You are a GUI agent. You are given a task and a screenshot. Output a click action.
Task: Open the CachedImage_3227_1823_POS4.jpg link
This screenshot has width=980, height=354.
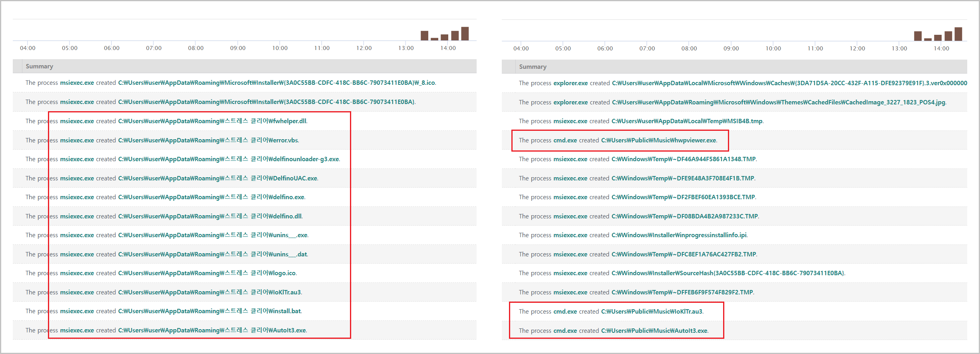779,102
